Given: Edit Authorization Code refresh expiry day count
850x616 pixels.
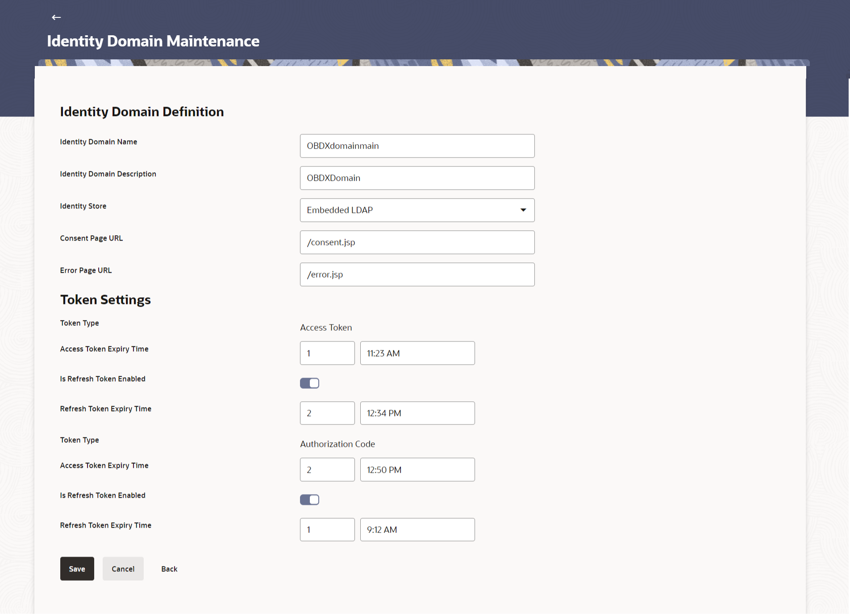Looking at the screenshot, I should click(327, 529).
